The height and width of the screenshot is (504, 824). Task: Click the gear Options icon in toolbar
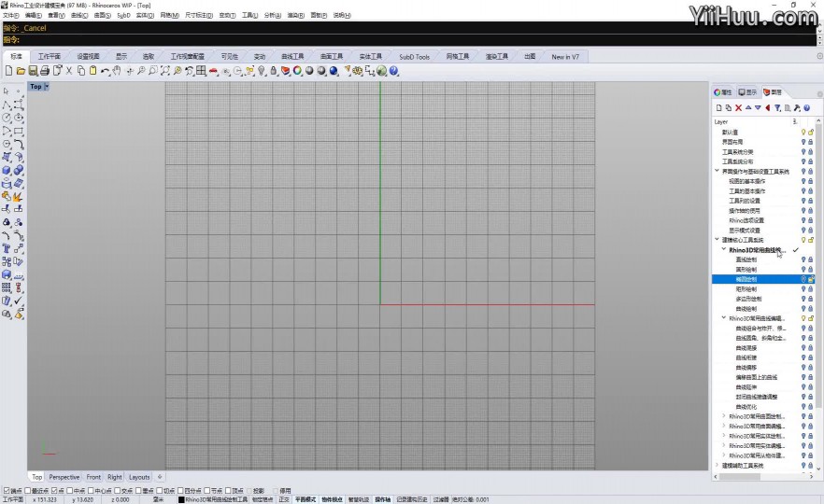pyautogui.click(x=358, y=71)
